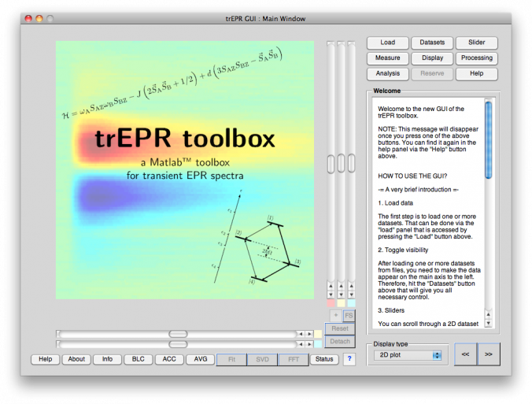The width and height of the screenshot is (532, 404).
Task: Click the small plus button above Reset
Action: tap(335, 315)
